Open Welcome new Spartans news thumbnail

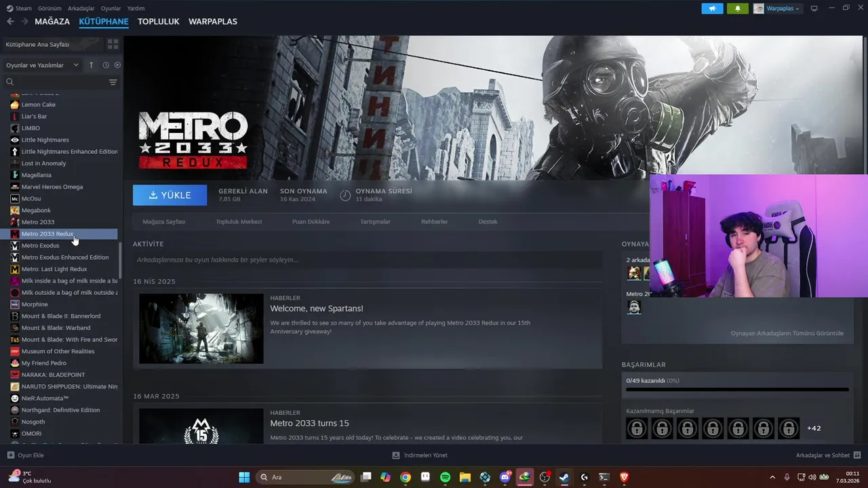coord(201,329)
